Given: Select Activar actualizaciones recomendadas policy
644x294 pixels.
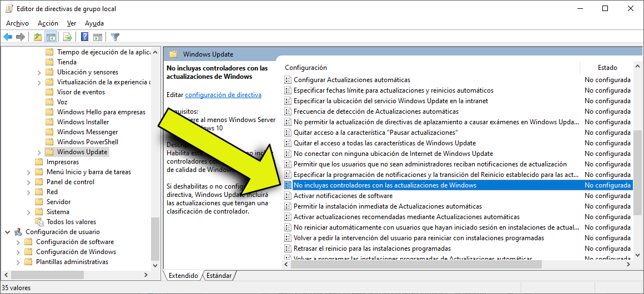Looking at the screenshot, I should coord(406,217).
